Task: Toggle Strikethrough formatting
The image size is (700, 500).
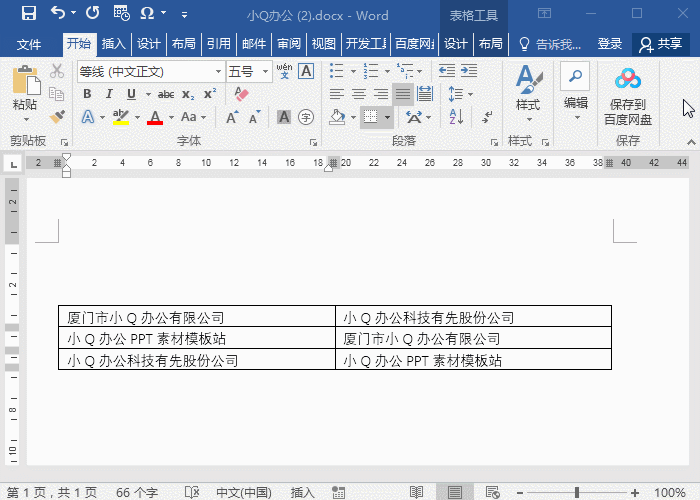Action: point(166,94)
